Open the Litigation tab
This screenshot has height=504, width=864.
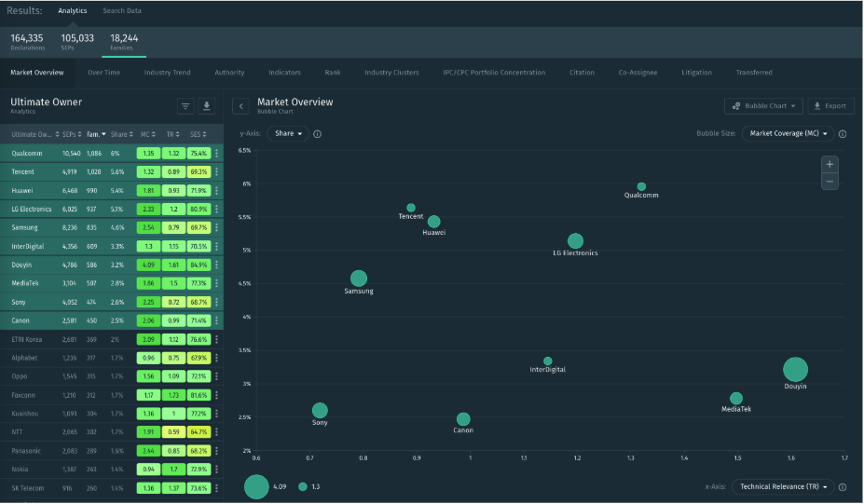point(696,72)
